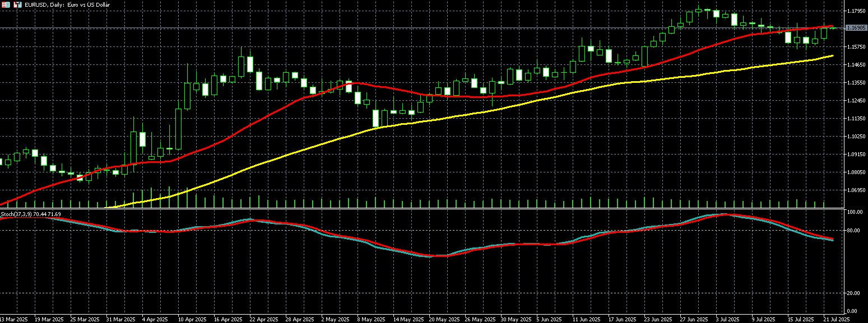Click the '15 Jul 2025' date label
The height and width of the screenshot is (323, 868).
click(801, 319)
